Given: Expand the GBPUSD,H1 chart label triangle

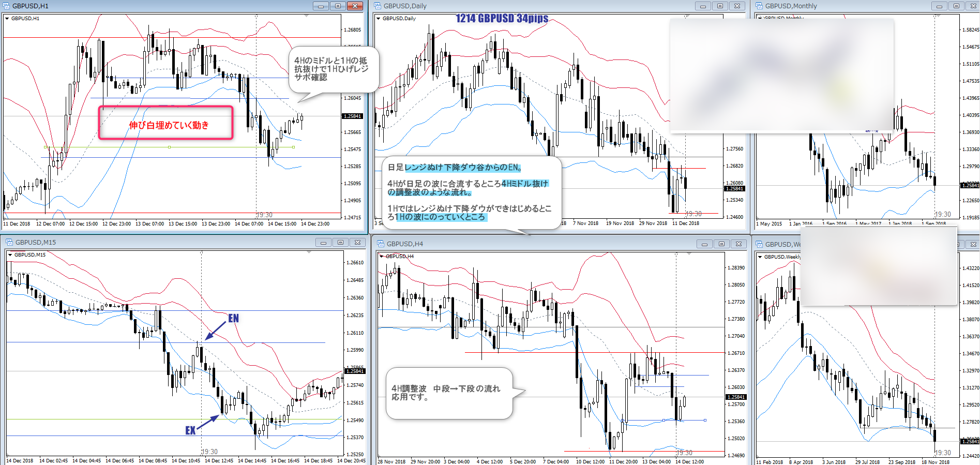Looking at the screenshot, I should point(7,19).
